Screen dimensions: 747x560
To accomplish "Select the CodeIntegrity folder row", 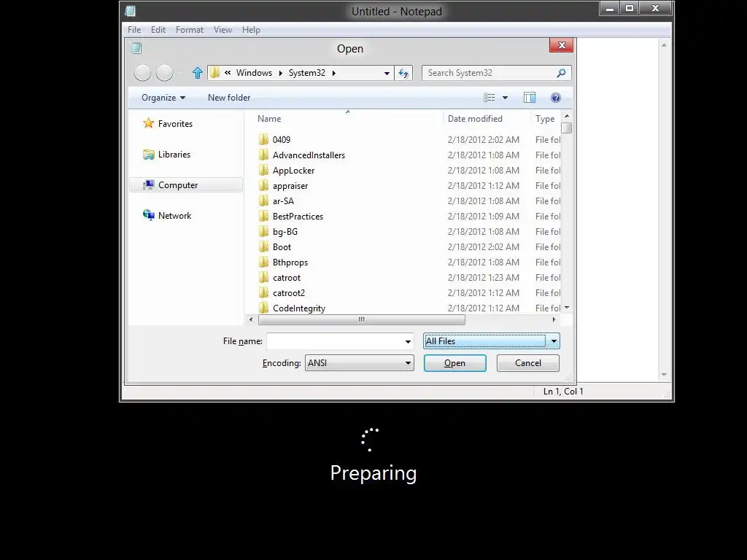I will click(409, 308).
